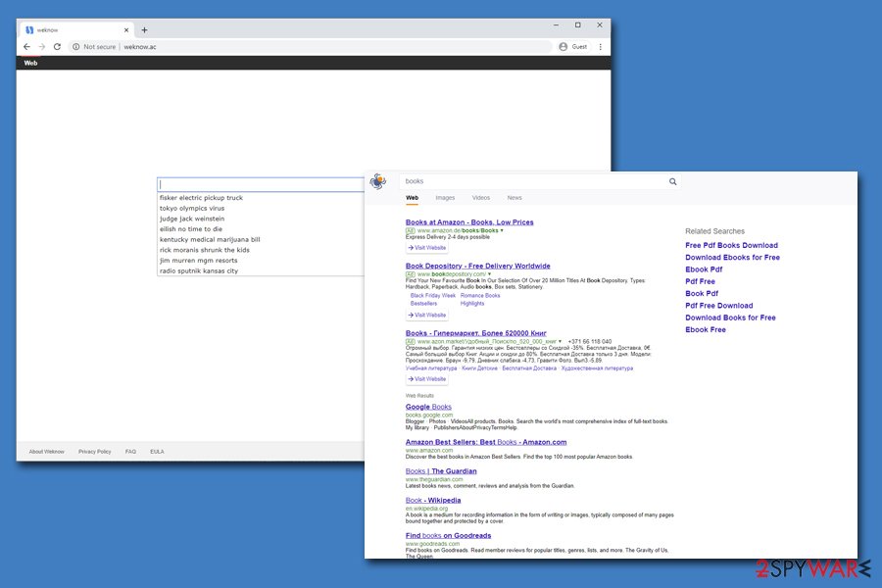Open Bestsellers sitelink

423,303
